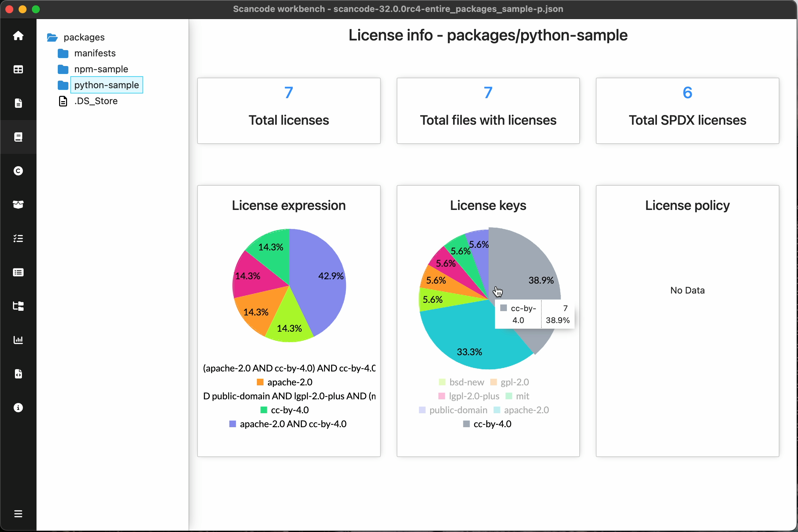Viewport: 798px width, 532px height.
Task: Expand the manifests folder in tree
Action: tap(95, 53)
